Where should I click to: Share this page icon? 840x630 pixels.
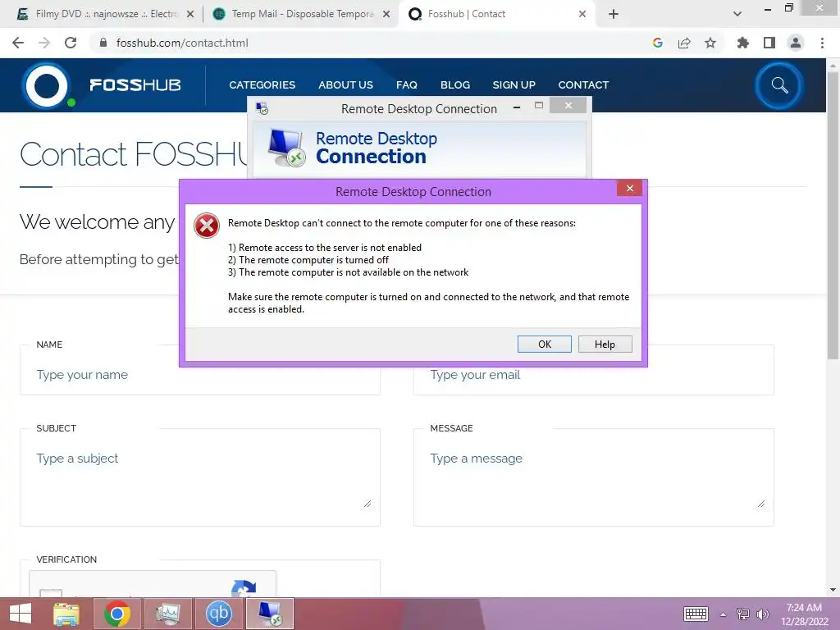point(684,43)
